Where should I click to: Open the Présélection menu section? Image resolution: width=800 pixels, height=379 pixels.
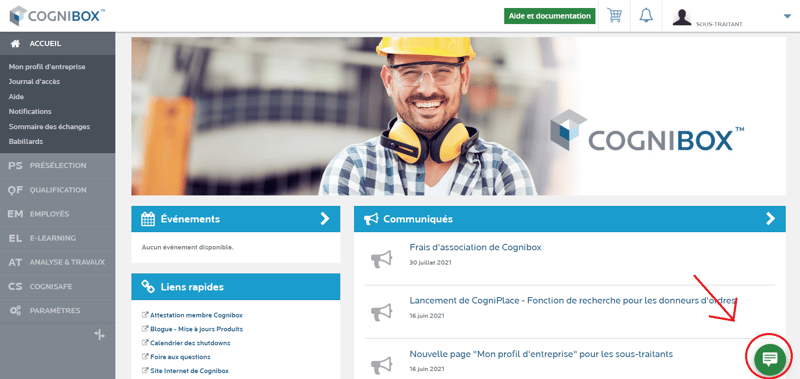coord(58,166)
